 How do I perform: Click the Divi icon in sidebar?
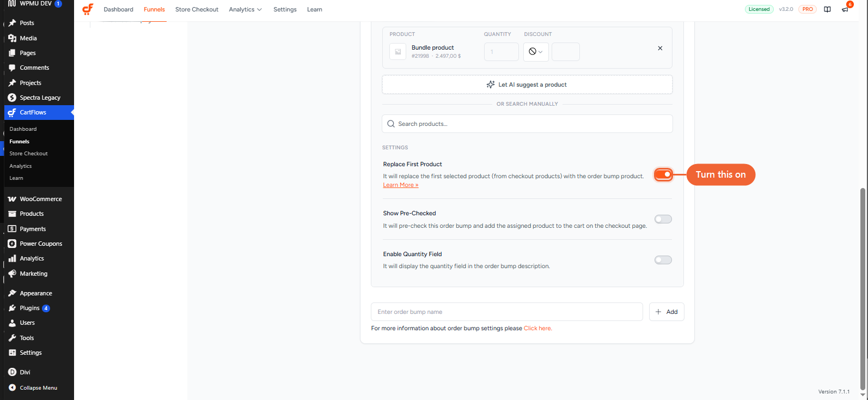[x=12, y=372]
